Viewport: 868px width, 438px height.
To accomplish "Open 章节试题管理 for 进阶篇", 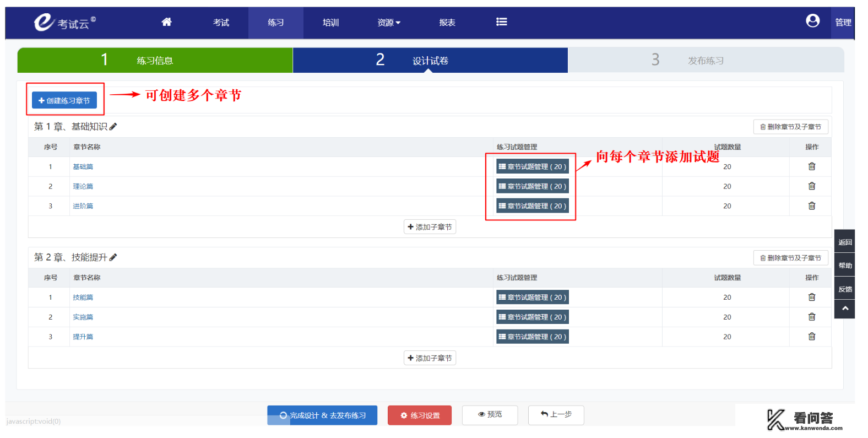I will [x=532, y=206].
